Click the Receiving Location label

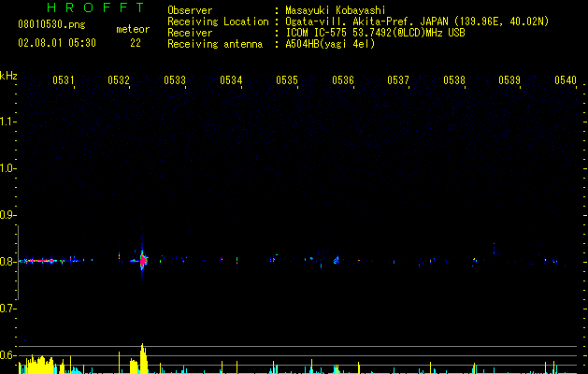(x=218, y=22)
